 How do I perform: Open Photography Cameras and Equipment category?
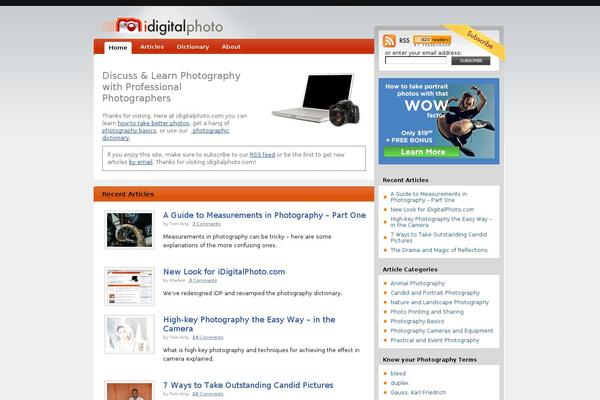pos(442,331)
